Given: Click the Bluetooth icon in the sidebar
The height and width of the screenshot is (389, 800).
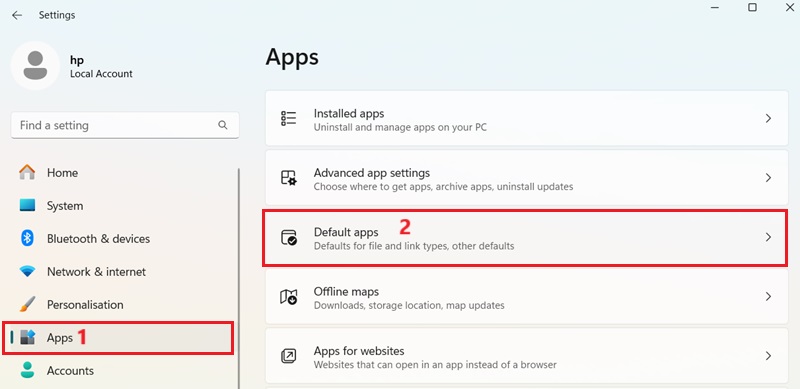Looking at the screenshot, I should tap(27, 238).
